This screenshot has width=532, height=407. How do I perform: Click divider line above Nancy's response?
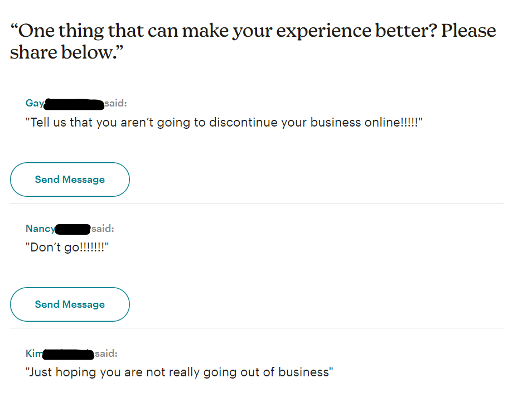click(x=257, y=203)
